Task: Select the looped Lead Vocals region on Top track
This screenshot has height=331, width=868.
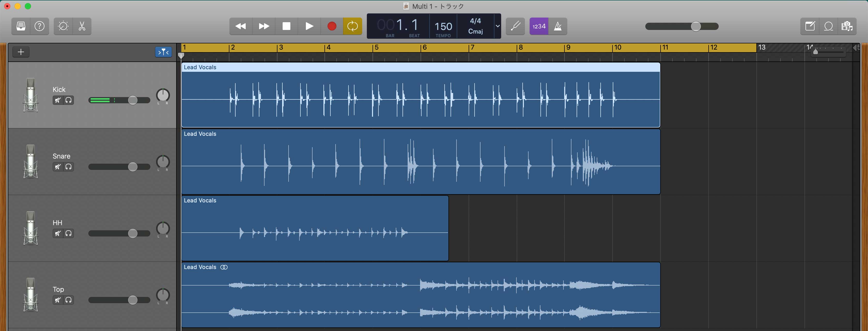Action: tap(421, 295)
